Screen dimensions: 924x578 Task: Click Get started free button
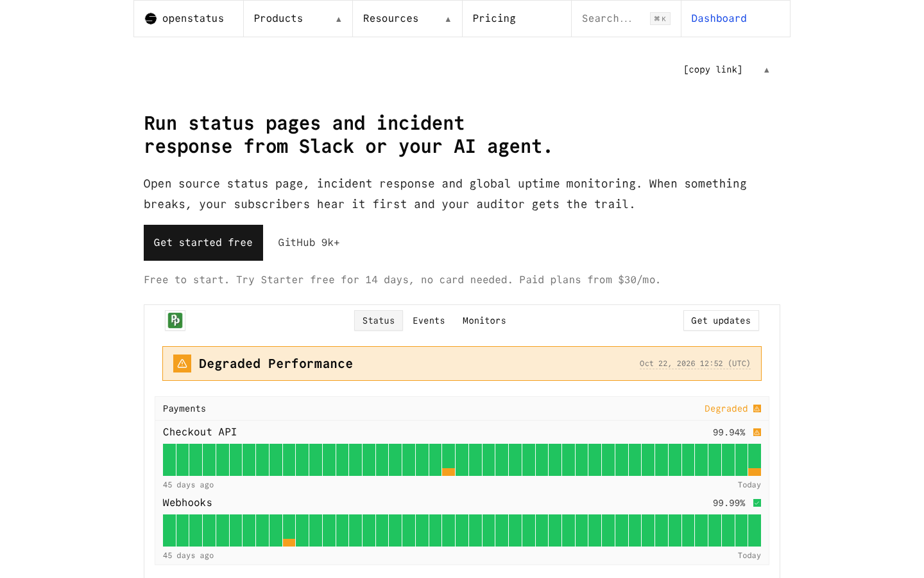coord(203,243)
